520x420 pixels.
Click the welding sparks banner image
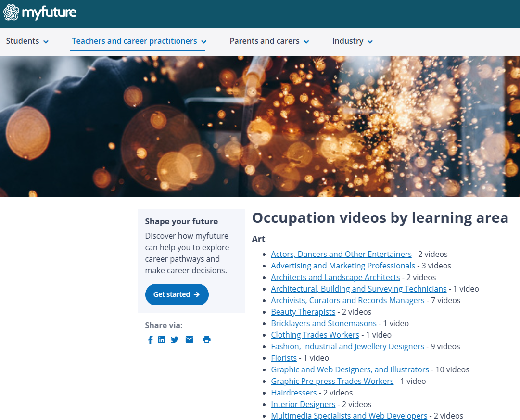point(260,127)
